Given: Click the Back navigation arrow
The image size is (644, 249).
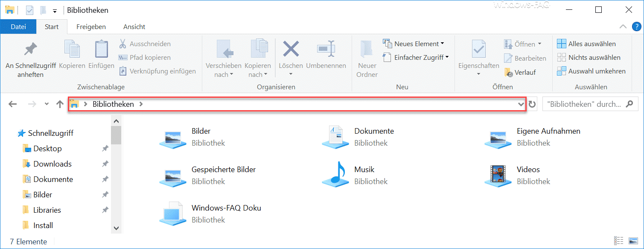Looking at the screenshot, I should pos(13,104).
